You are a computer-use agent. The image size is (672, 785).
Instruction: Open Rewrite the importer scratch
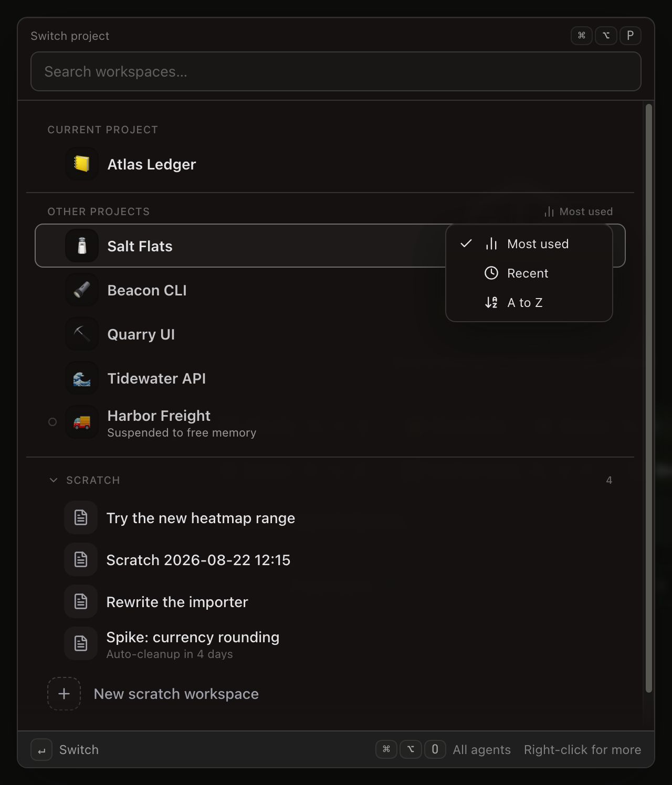(x=330, y=601)
